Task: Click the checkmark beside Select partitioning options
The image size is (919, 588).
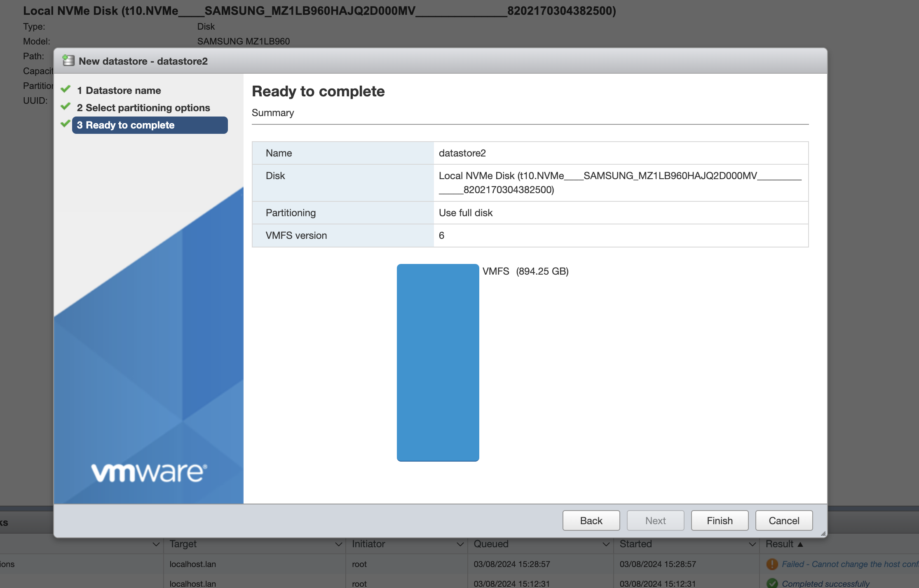Action: pos(66,107)
